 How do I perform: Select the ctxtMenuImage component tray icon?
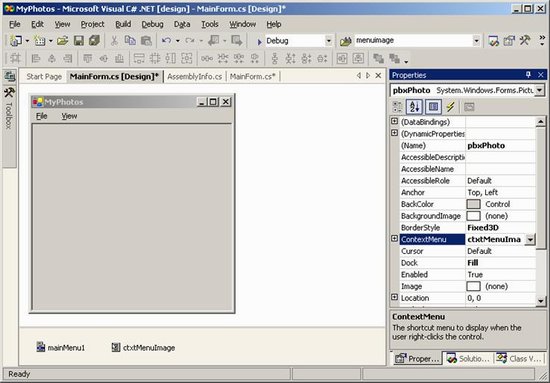116,347
